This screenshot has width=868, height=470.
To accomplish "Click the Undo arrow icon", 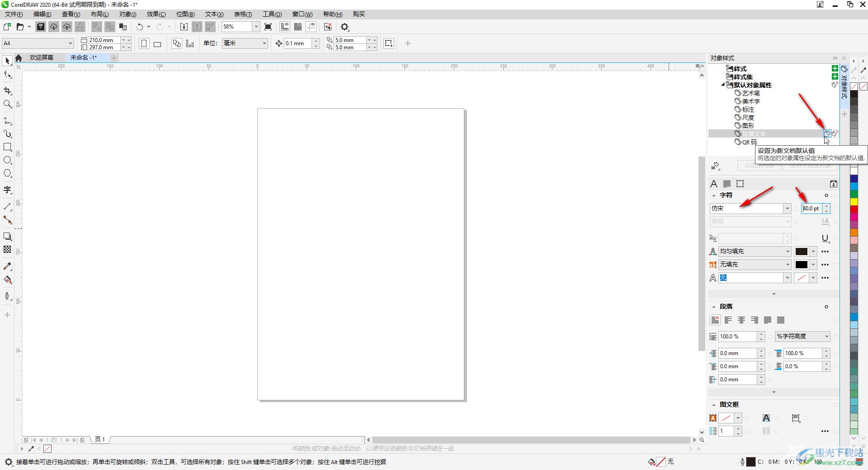I will coord(140,27).
